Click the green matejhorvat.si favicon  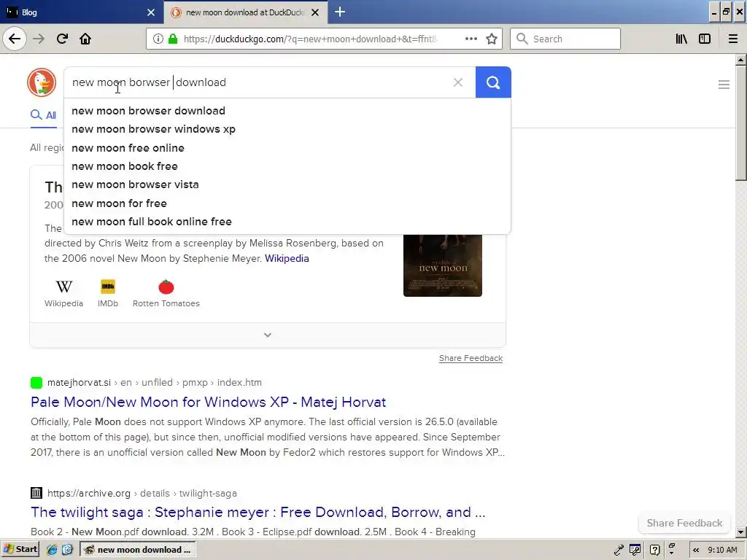36,382
